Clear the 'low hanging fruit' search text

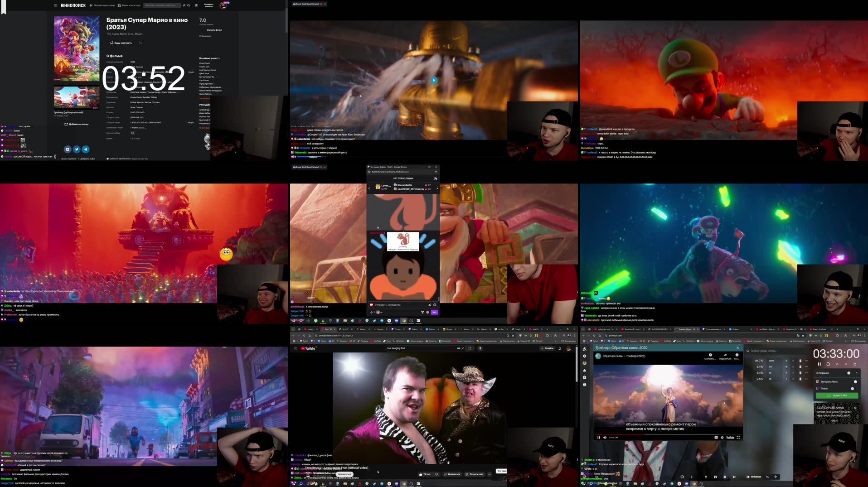[463, 348]
